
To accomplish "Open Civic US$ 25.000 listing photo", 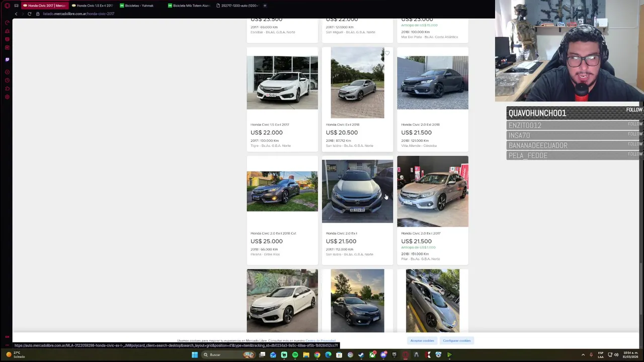I will tap(282, 191).
